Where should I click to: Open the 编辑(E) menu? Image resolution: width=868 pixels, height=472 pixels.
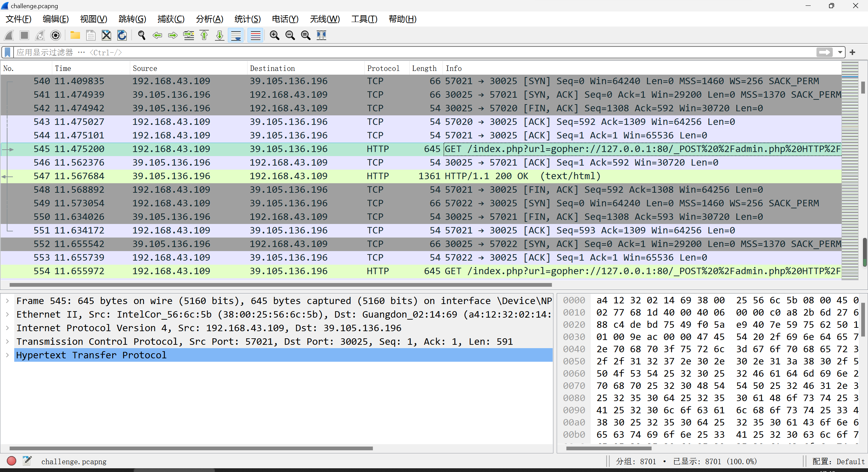coord(56,19)
